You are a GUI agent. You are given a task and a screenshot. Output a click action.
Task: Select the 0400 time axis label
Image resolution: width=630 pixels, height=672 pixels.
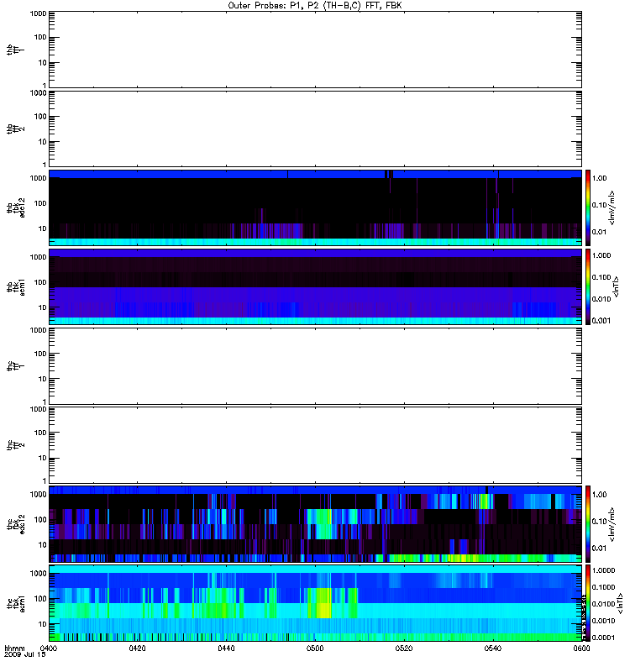[x=48, y=648]
